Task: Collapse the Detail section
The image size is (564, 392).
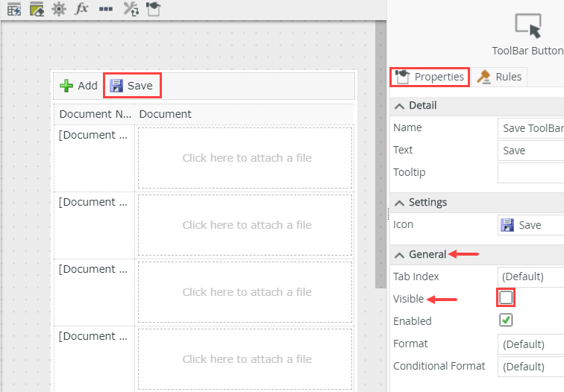Action: point(399,106)
